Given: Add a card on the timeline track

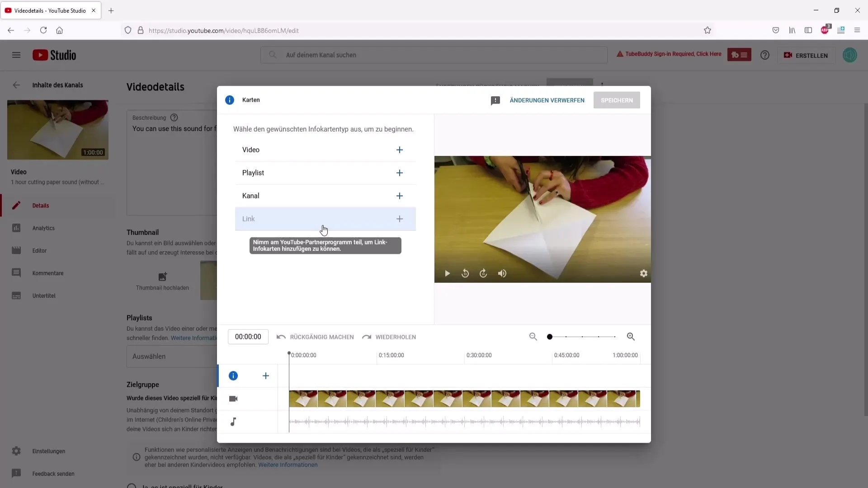Looking at the screenshot, I should pos(266,376).
